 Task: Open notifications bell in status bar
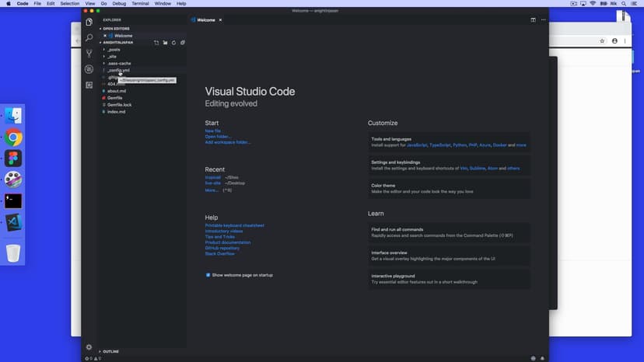(542, 358)
